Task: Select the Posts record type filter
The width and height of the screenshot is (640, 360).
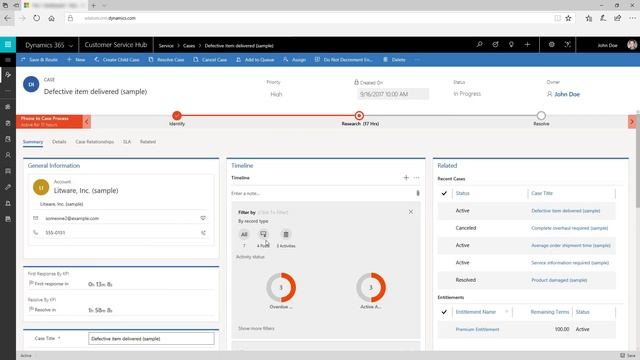Action: (x=263, y=235)
